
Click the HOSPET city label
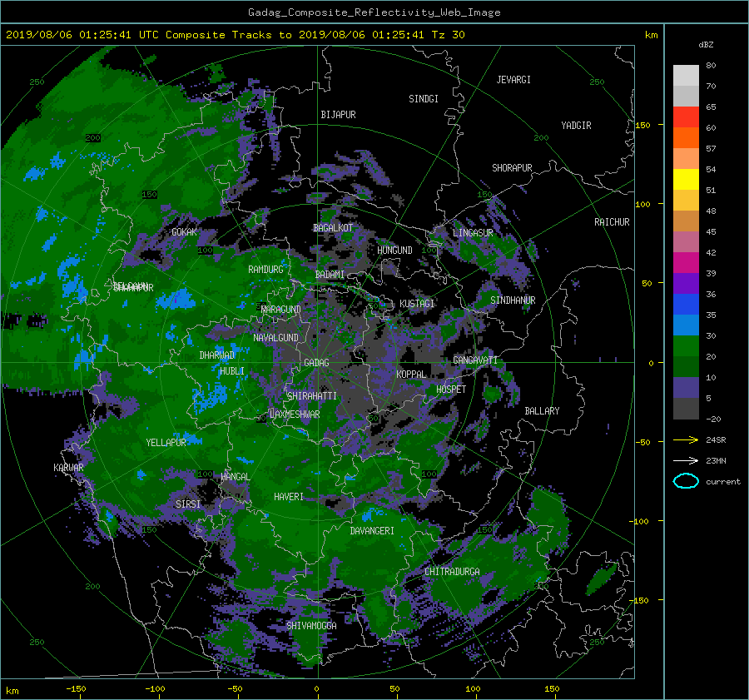451,390
